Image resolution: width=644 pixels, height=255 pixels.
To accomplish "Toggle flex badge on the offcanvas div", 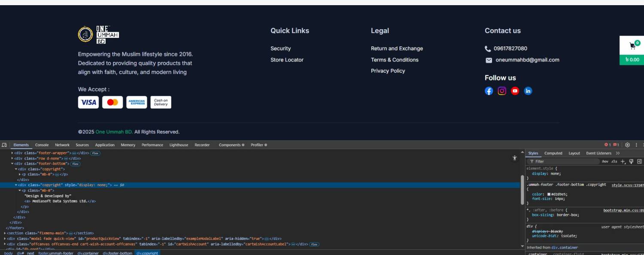I will click(x=314, y=244).
